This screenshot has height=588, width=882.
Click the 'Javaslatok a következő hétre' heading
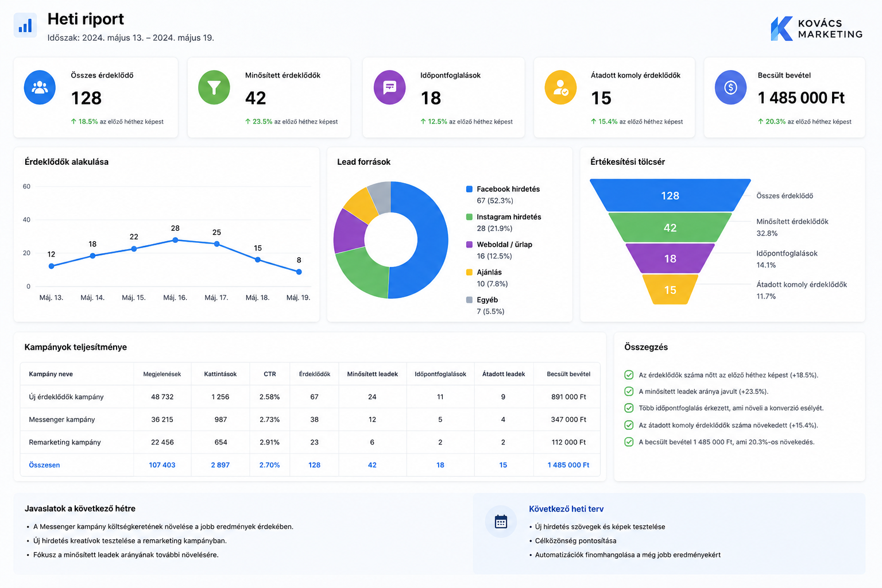tap(80, 509)
